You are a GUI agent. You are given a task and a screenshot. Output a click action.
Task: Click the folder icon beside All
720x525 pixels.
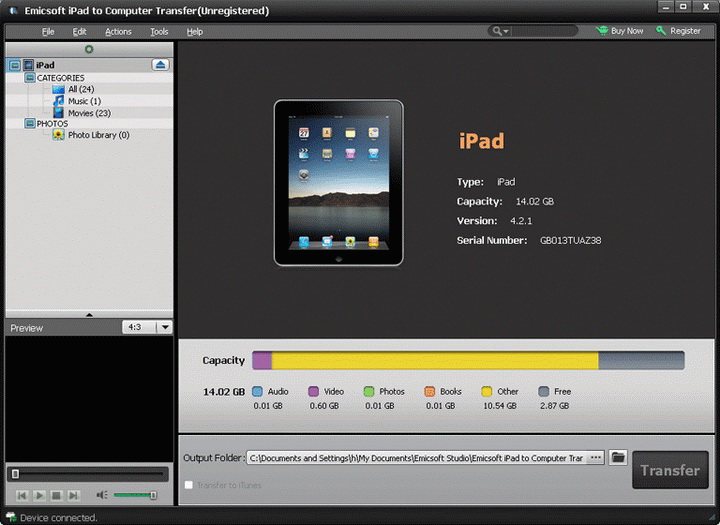pyautogui.click(x=58, y=89)
